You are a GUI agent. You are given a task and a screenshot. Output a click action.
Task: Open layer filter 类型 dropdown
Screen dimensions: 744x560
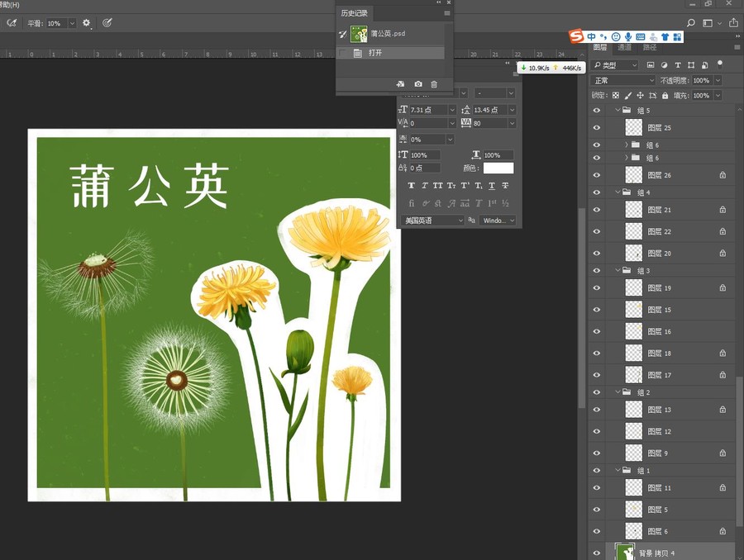(x=616, y=65)
